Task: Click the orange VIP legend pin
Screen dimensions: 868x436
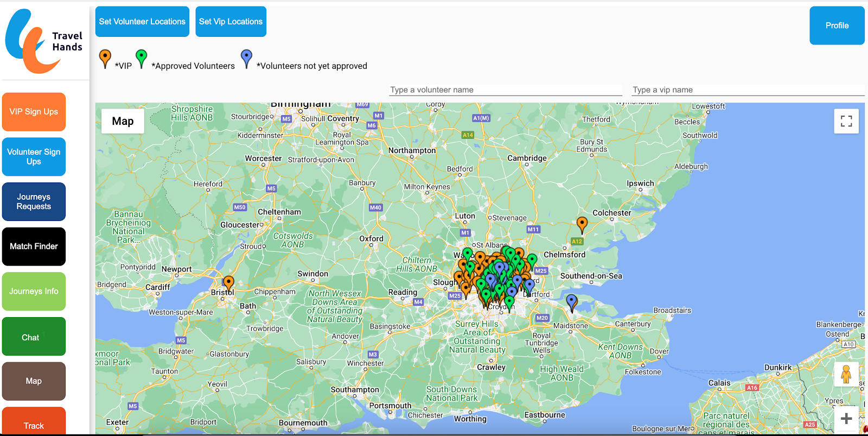Action: [105, 59]
